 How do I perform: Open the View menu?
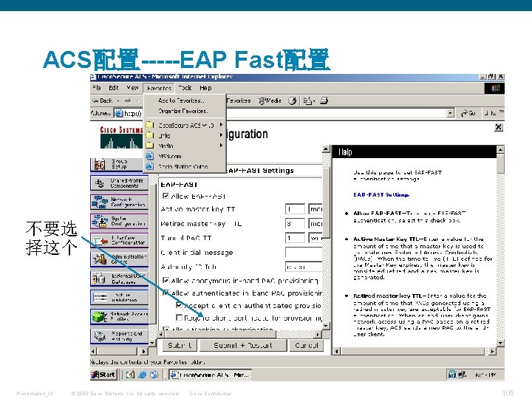[x=132, y=87]
